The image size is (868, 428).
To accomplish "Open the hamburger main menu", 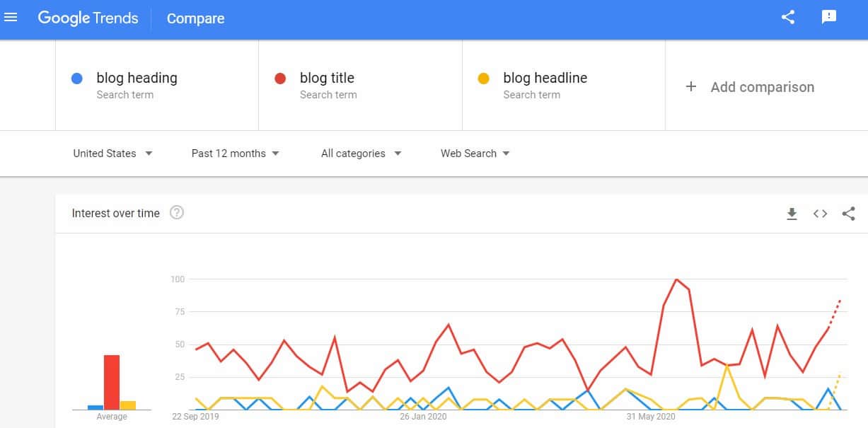I will pyautogui.click(x=11, y=18).
